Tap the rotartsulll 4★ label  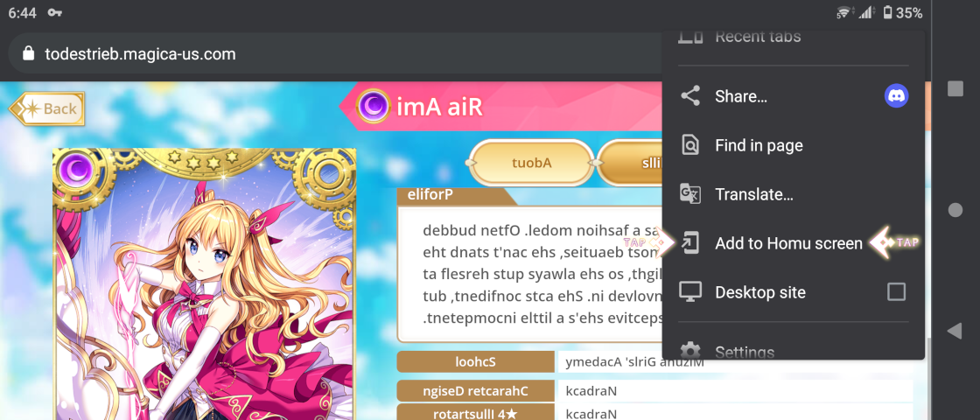pos(476,412)
